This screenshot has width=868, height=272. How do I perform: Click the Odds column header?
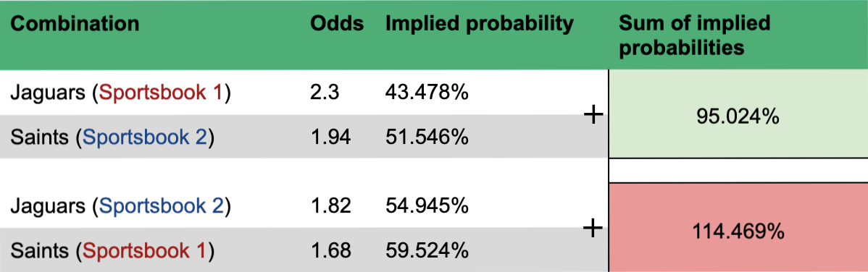[337, 25]
